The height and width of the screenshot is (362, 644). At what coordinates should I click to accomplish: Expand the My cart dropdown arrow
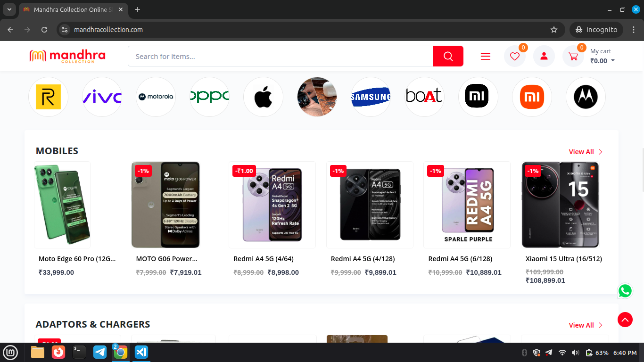(613, 61)
